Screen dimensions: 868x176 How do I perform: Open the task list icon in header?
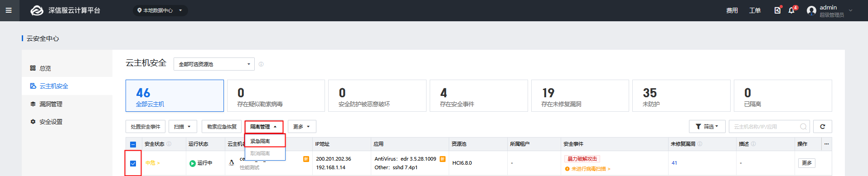(777, 10)
